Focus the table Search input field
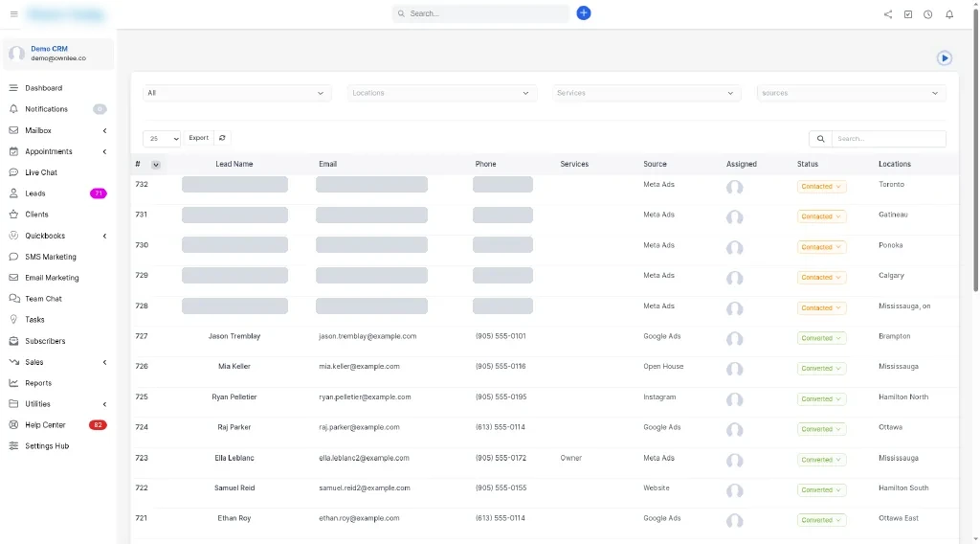The height and width of the screenshot is (544, 980). point(888,139)
